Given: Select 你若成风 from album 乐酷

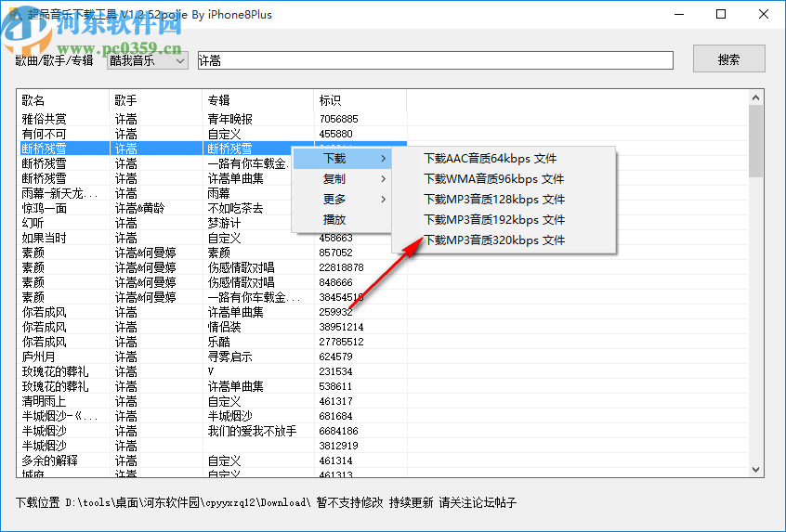Looking at the screenshot, I should [x=212, y=343].
